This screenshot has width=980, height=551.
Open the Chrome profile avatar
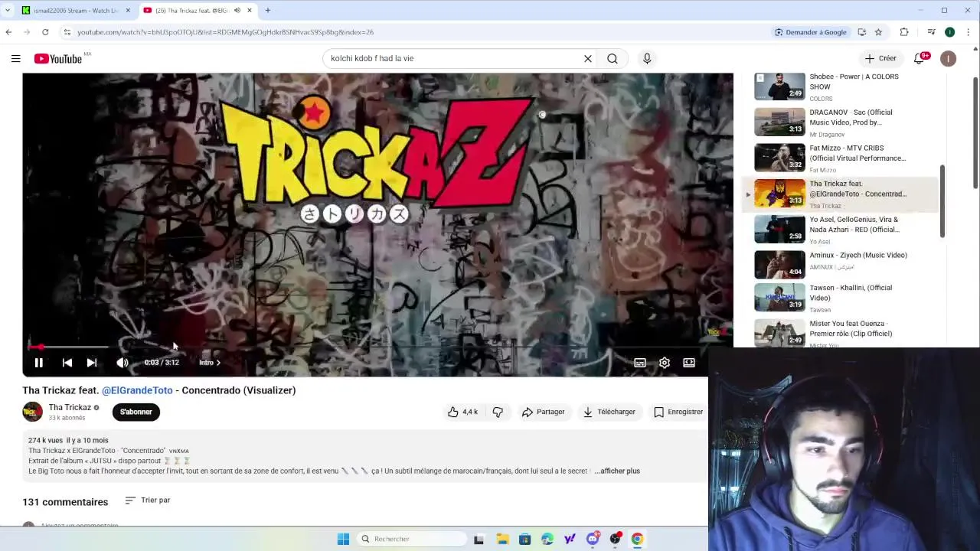click(950, 32)
